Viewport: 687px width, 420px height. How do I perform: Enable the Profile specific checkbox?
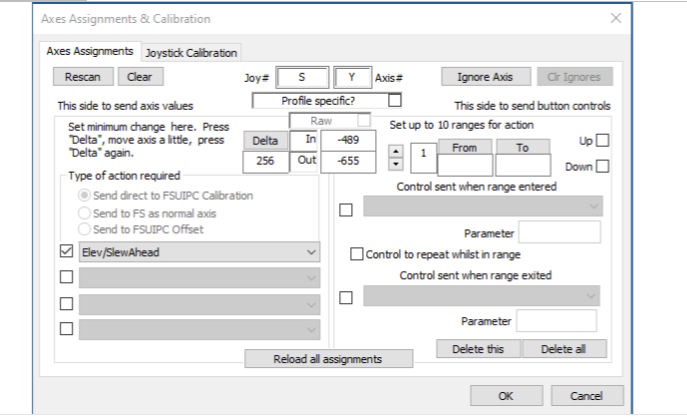395,100
